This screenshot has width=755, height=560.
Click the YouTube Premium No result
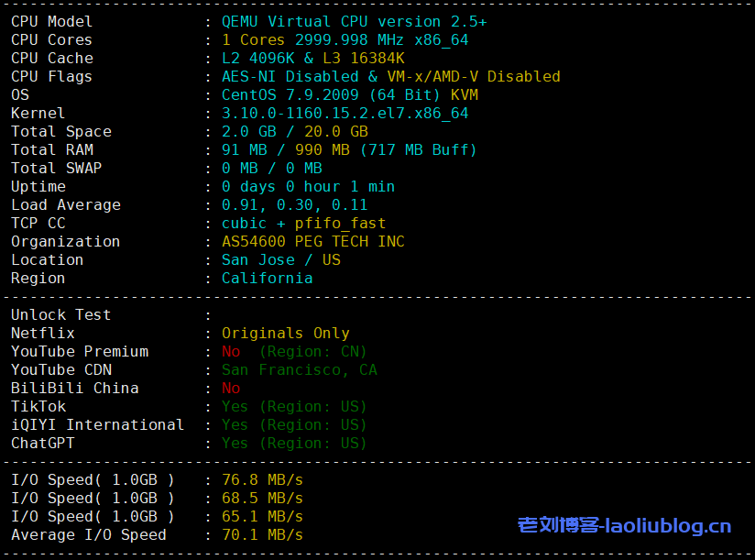(x=231, y=351)
